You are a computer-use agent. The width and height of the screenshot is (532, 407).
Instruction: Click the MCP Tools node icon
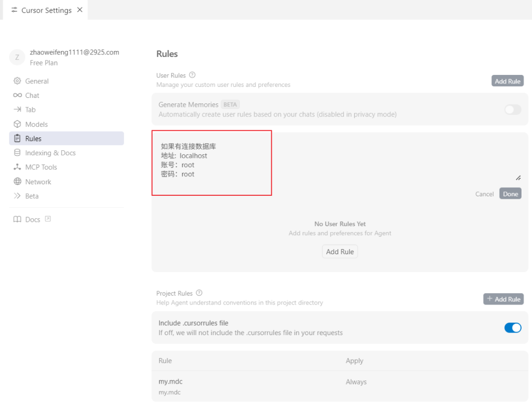17,167
